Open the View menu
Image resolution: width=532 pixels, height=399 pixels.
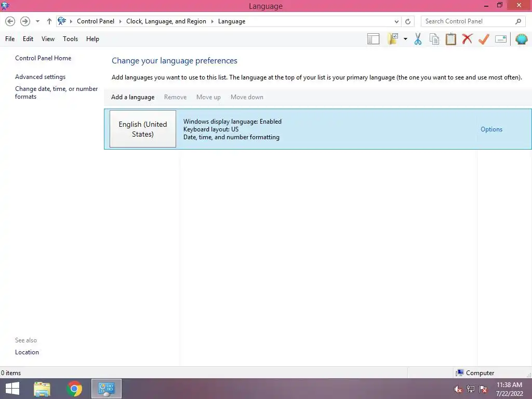(48, 39)
